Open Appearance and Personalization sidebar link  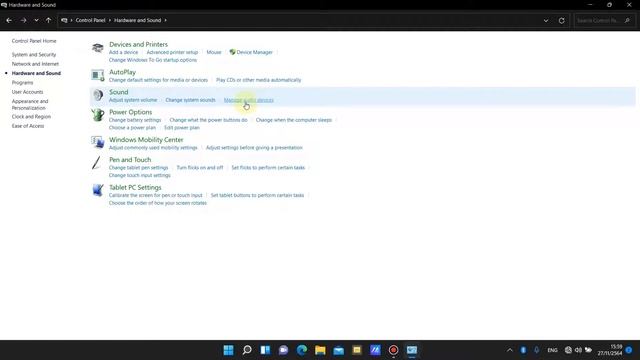tap(30, 104)
